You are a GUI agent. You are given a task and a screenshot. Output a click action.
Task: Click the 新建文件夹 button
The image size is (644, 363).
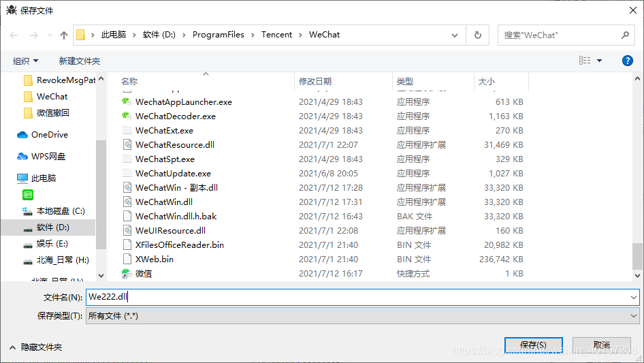click(x=79, y=61)
